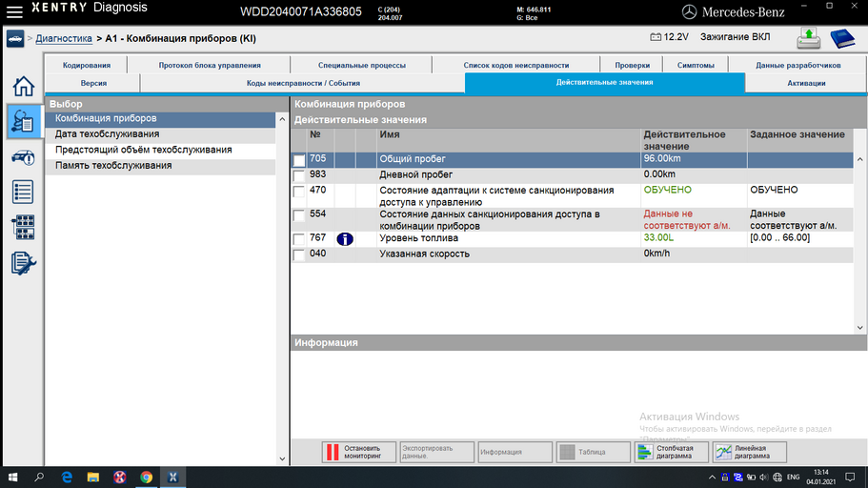Open the notification center icon

[x=850, y=477]
